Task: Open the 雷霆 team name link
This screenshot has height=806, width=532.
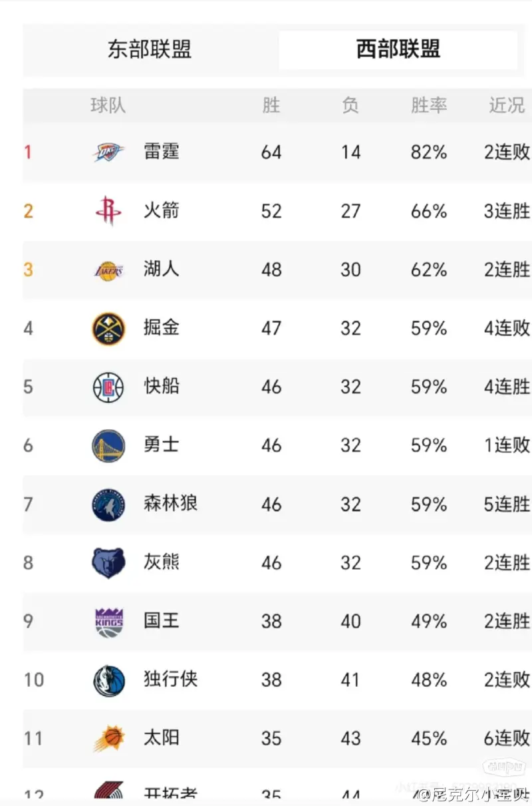Action: click(162, 152)
